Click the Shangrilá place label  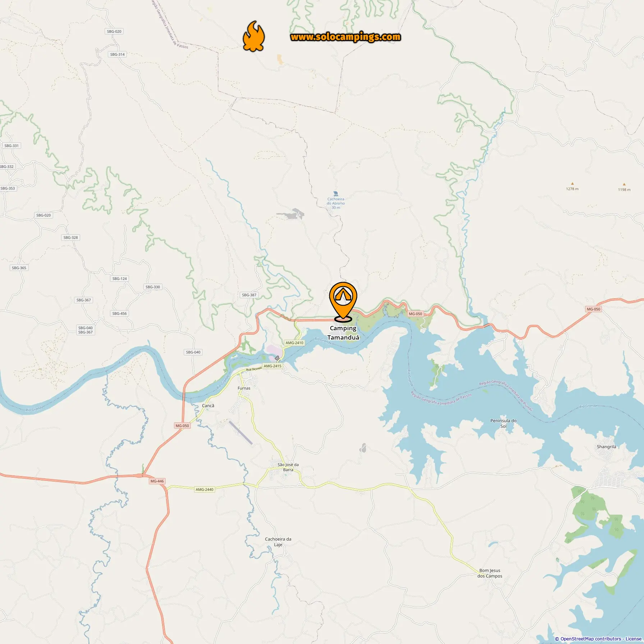tap(606, 447)
